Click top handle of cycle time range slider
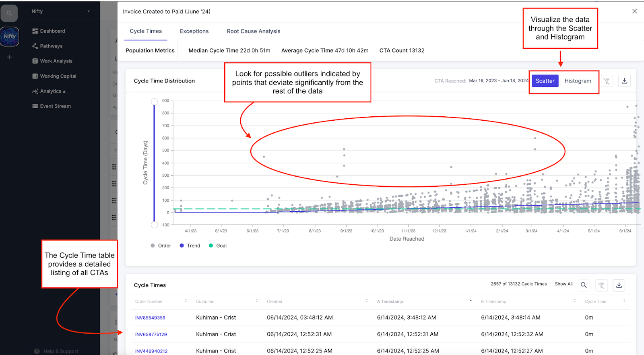644x355 pixels. tap(154, 101)
